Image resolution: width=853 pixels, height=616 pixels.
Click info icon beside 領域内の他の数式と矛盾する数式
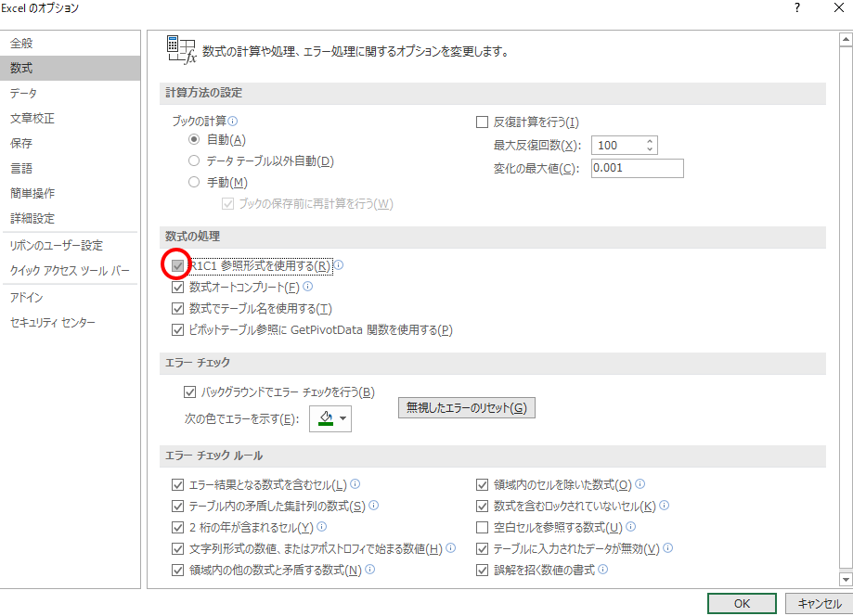pos(370,570)
